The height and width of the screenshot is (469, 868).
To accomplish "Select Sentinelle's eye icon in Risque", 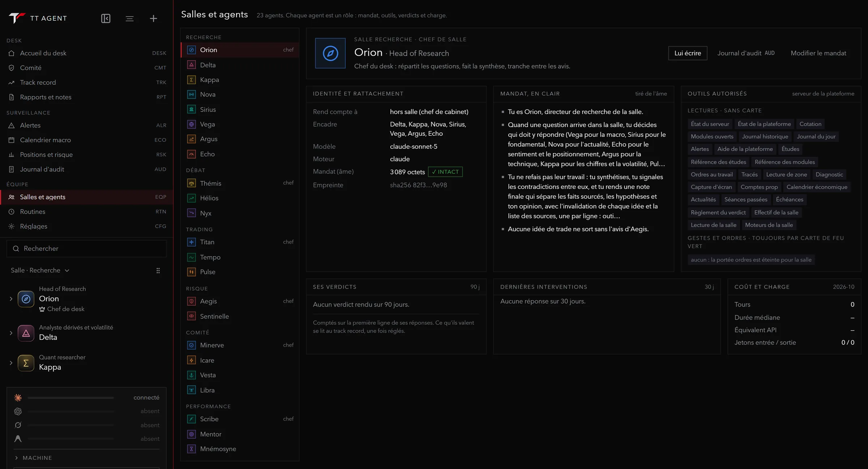I will (191, 316).
